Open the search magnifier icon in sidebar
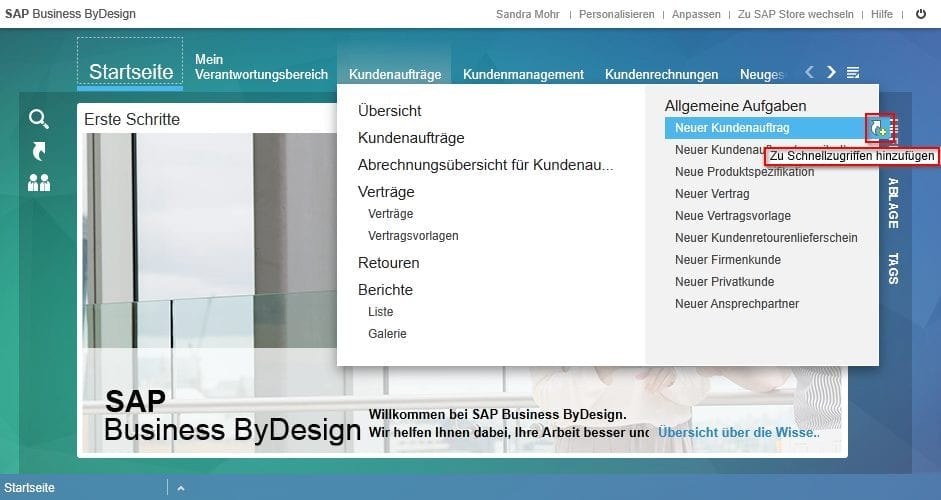The image size is (941, 500). coord(38,119)
